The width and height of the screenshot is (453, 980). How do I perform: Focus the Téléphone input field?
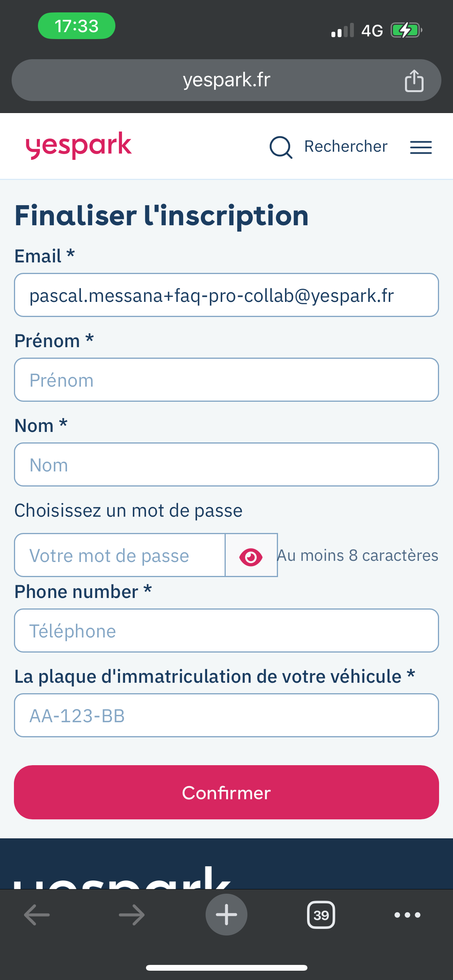click(226, 630)
